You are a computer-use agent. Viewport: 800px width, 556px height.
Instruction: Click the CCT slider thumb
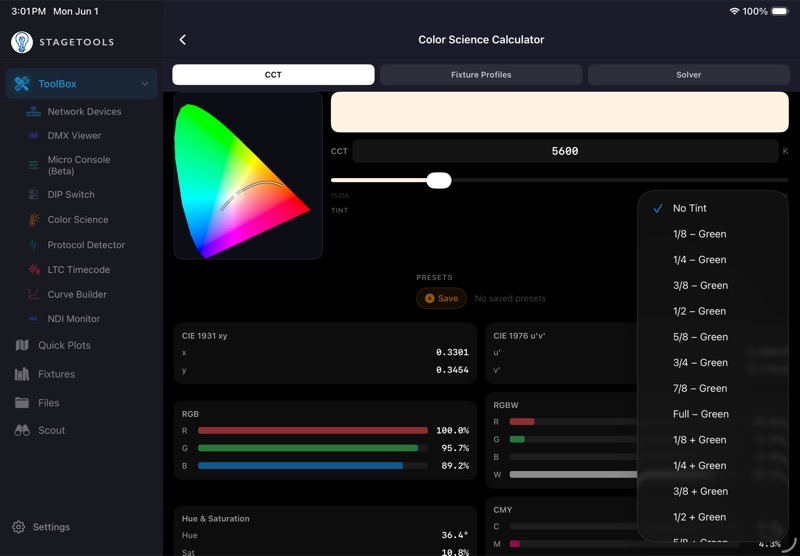click(439, 181)
